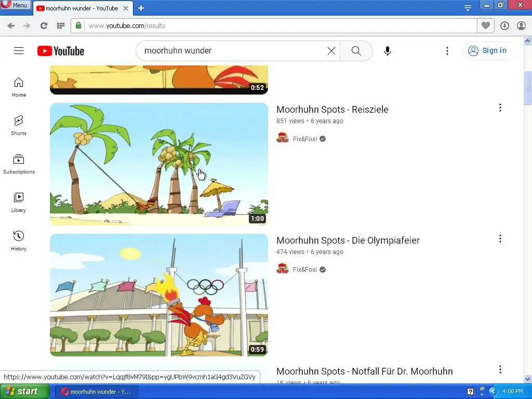Click the green security padlock icon
Image resolution: width=532 pixels, height=399 pixels.
click(x=78, y=25)
